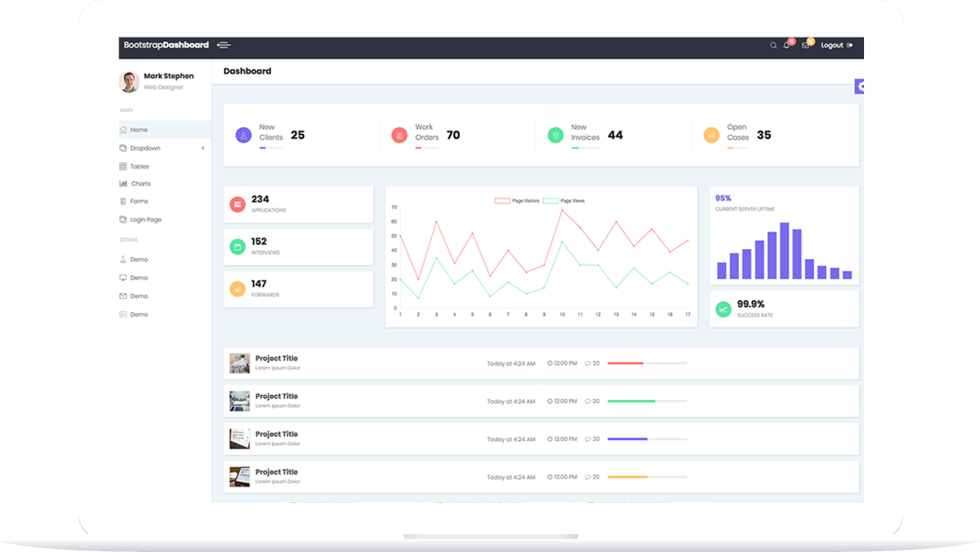
Task: Click the purple settings gear icon
Action: [x=860, y=87]
